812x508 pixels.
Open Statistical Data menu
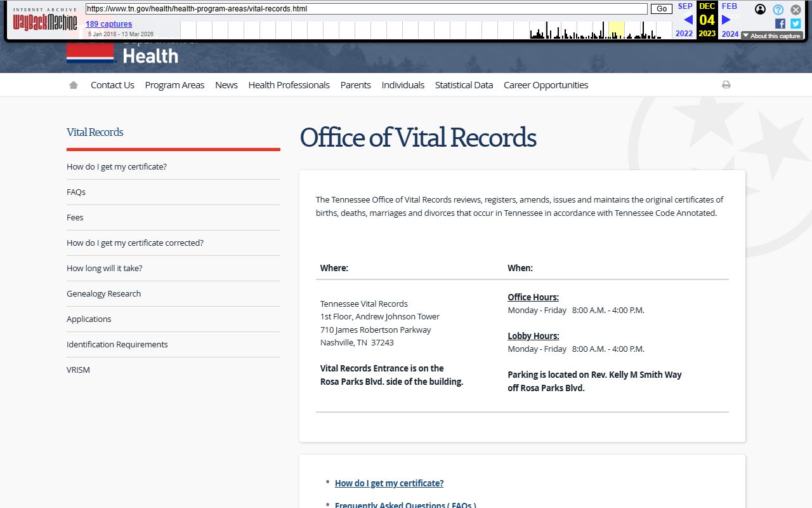point(464,85)
